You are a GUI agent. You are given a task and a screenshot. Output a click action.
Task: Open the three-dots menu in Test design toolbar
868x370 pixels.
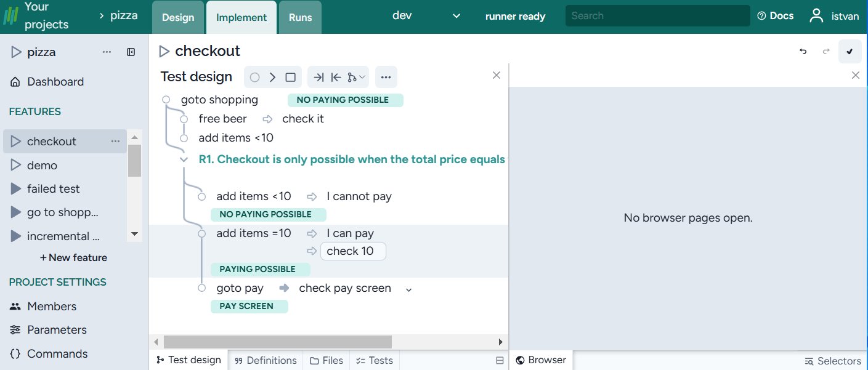(x=386, y=78)
